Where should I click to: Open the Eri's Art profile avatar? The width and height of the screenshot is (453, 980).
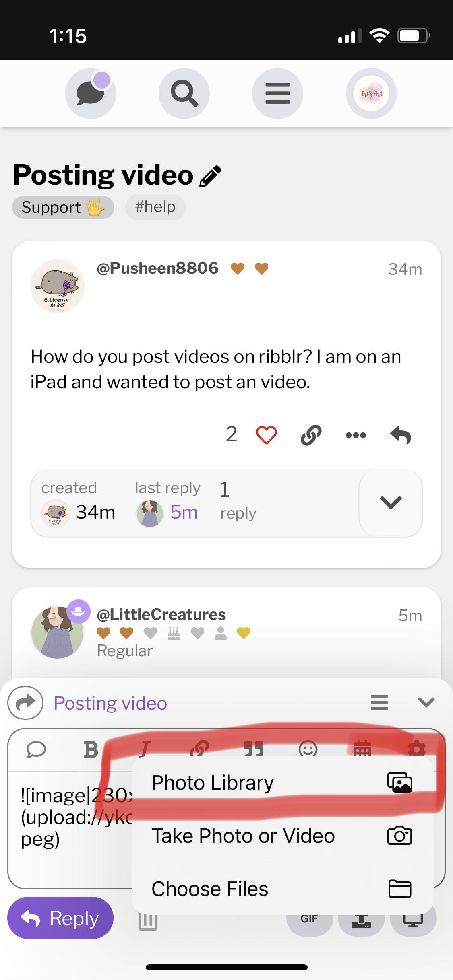(x=371, y=93)
